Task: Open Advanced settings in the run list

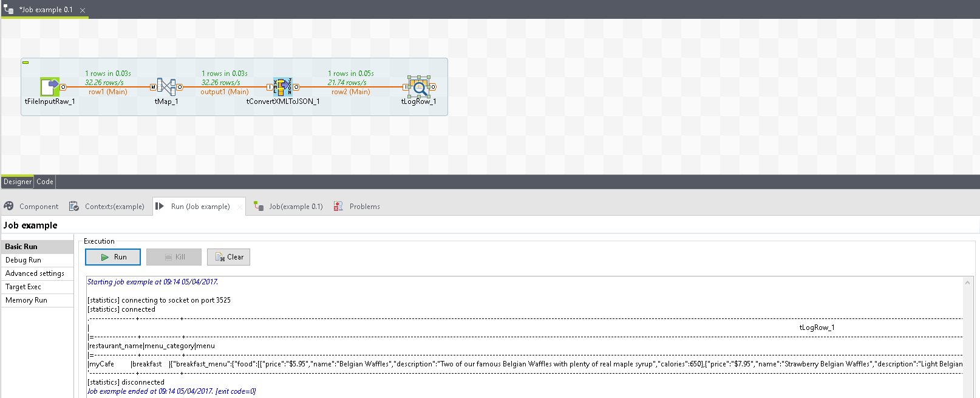Action: (35, 273)
